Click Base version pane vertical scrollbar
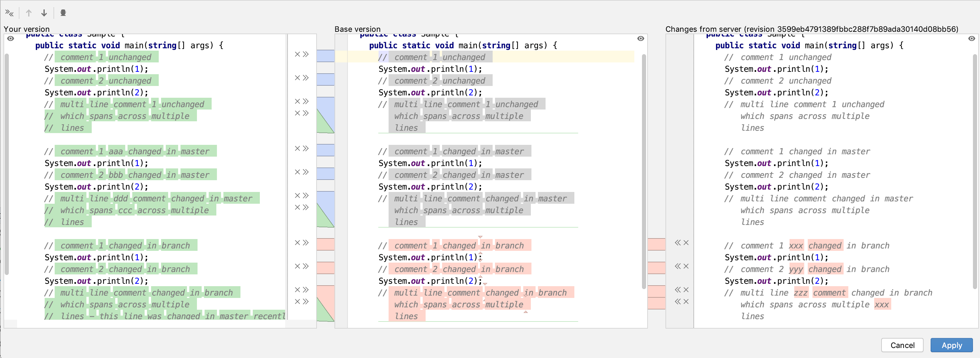The width and height of the screenshot is (980, 358). pyautogui.click(x=644, y=171)
